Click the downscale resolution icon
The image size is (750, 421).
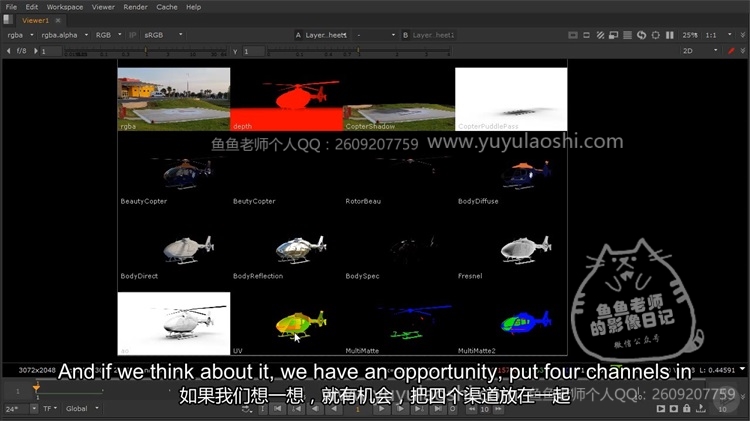(613, 35)
